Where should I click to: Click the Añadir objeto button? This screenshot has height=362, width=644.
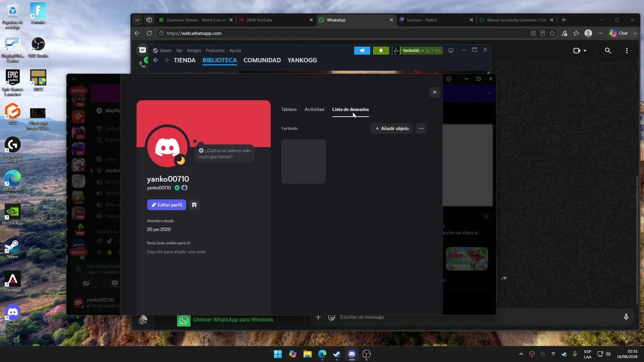(392, 128)
